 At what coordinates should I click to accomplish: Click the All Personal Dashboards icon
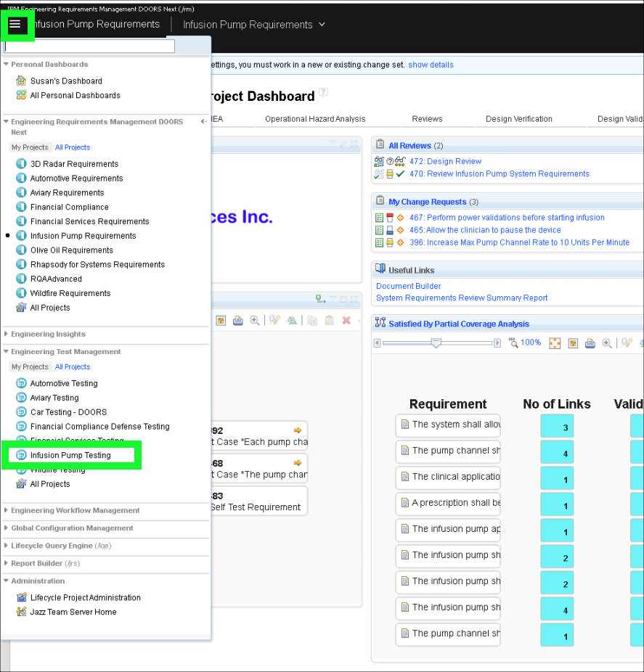click(21, 96)
